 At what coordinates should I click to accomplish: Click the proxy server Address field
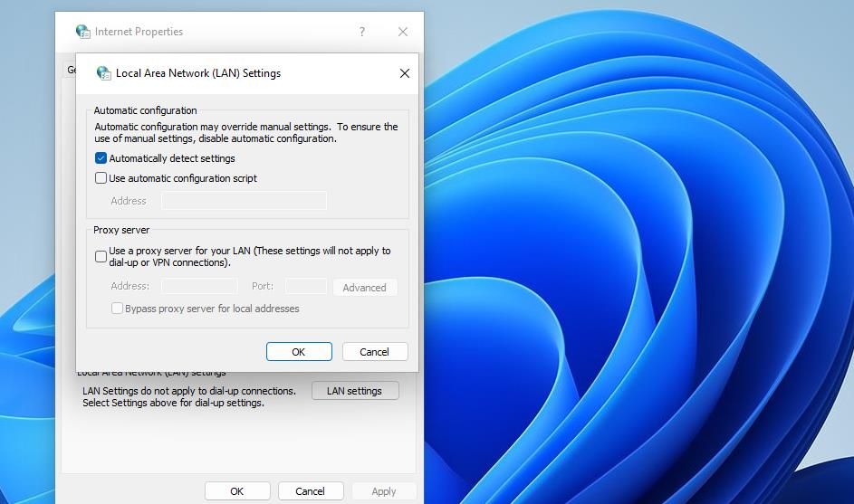click(199, 286)
